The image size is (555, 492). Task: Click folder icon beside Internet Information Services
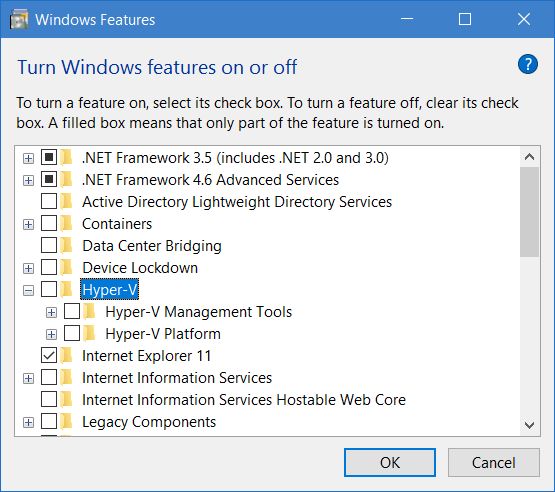[66, 377]
